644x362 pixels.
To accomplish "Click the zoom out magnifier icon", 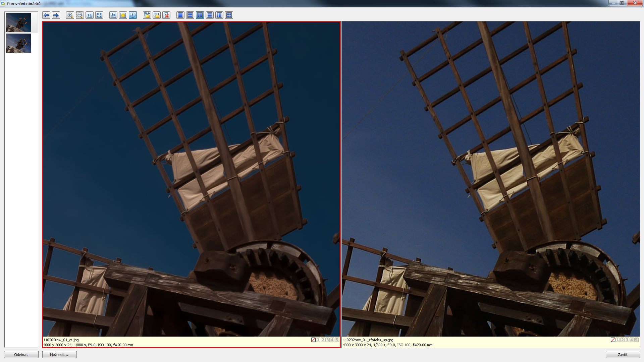I will 79,15.
